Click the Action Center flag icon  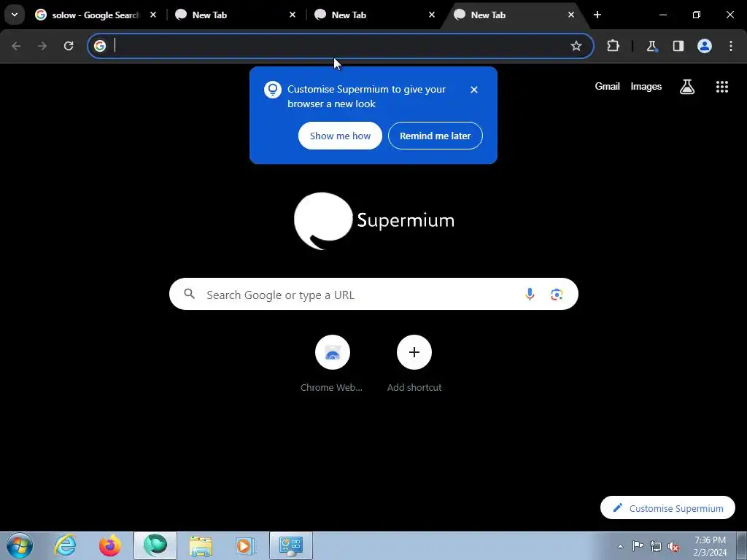638,545
